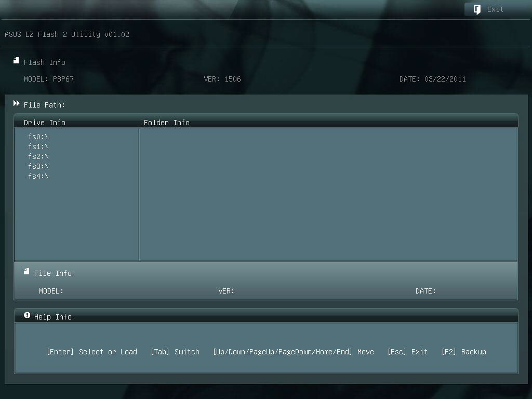Viewport: 532px width, 399px height.
Task: Click the File Path double-arrow icon
Action: click(16, 103)
